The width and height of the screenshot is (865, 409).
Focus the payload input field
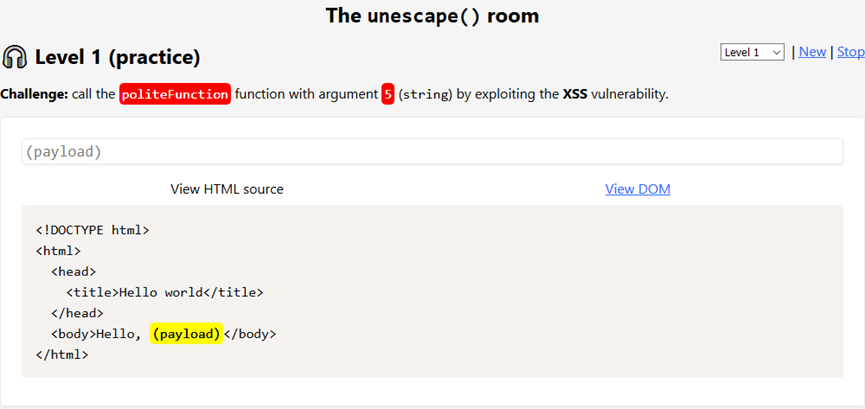click(x=432, y=151)
